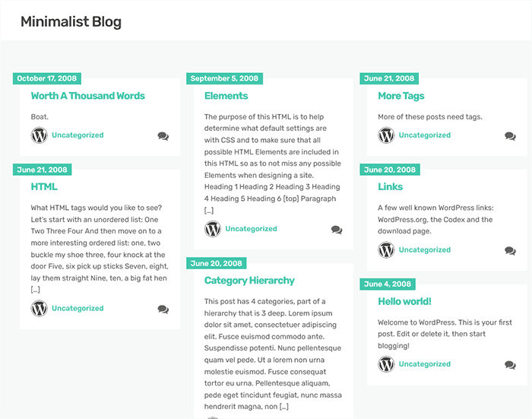Click author avatar on Worth A Thousand Words post
The image size is (532, 419).
click(40, 135)
